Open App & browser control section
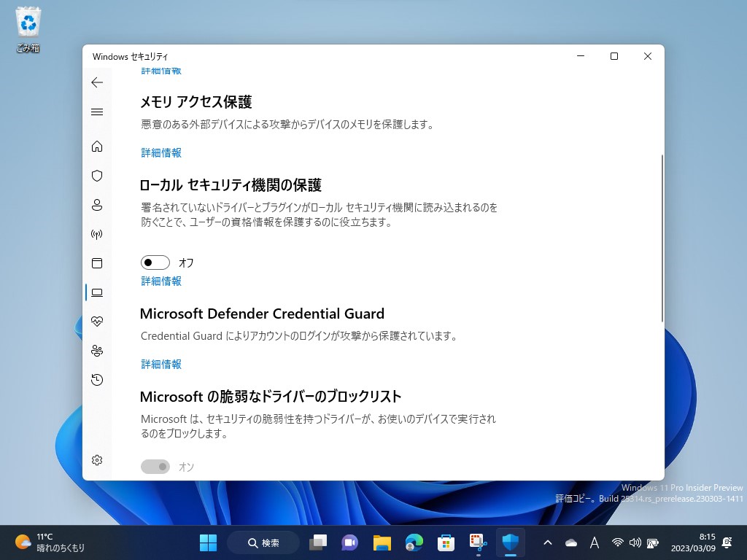 (97, 263)
